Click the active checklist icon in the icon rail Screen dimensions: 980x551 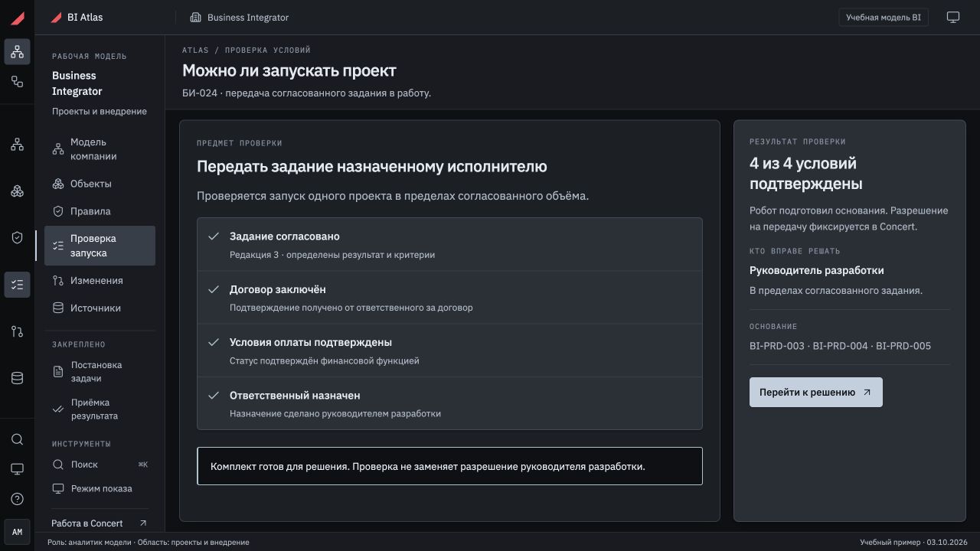pyautogui.click(x=17, y=285)
